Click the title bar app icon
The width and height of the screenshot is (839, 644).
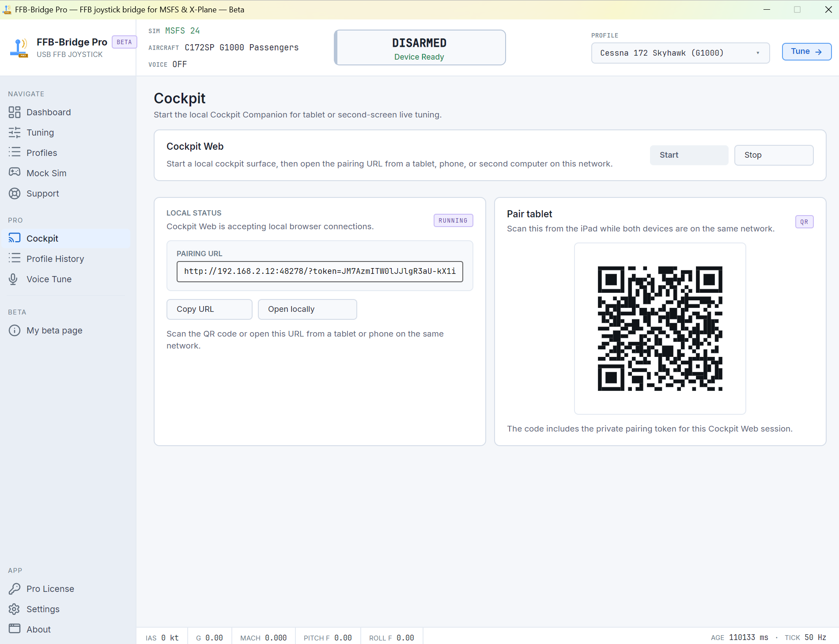(x=7, y=9)
